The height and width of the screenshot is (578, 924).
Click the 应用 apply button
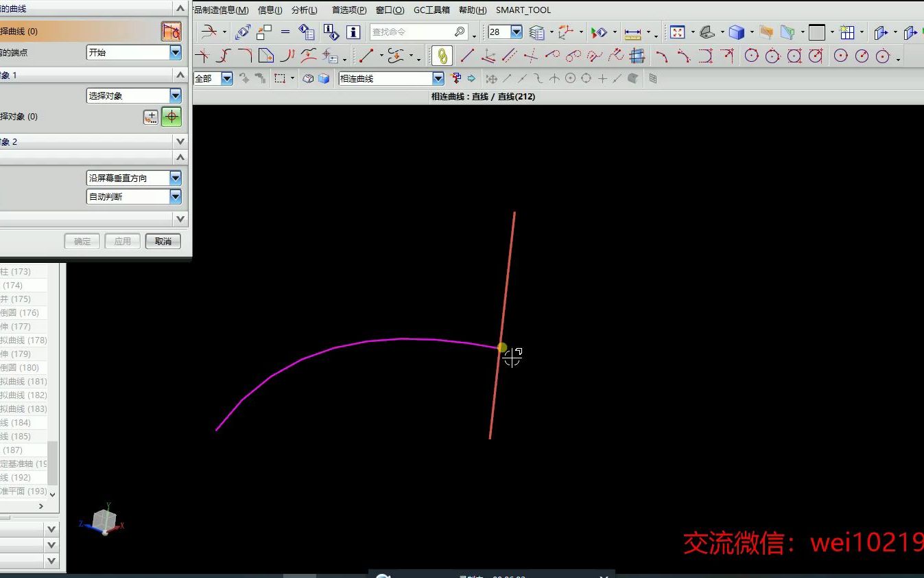[x=122, y=241]
